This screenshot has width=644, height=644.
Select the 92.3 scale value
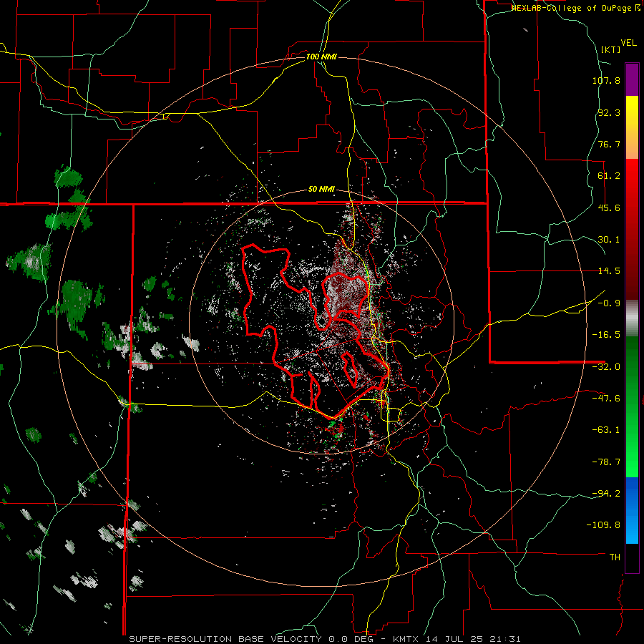(x=609, y=112)
